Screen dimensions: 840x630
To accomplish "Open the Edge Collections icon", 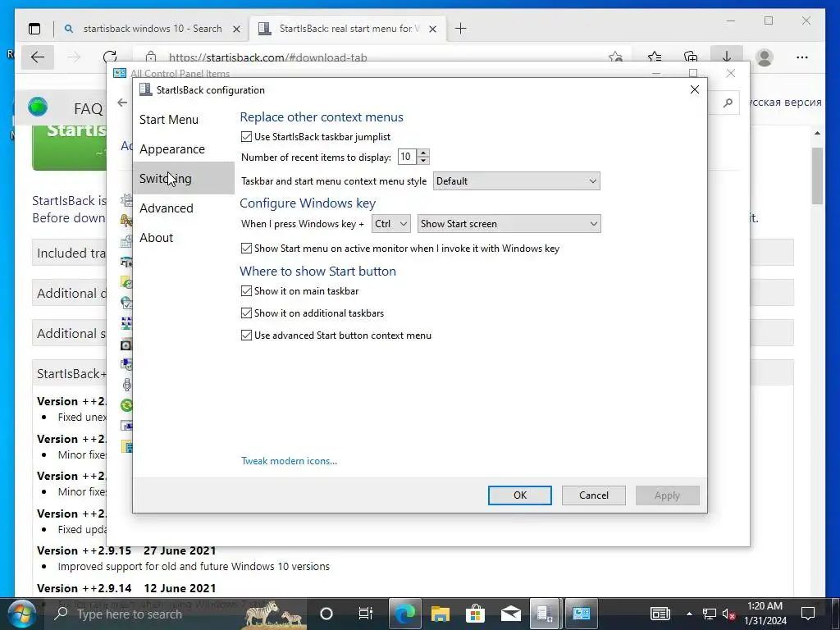I will [x=691, y=57].
